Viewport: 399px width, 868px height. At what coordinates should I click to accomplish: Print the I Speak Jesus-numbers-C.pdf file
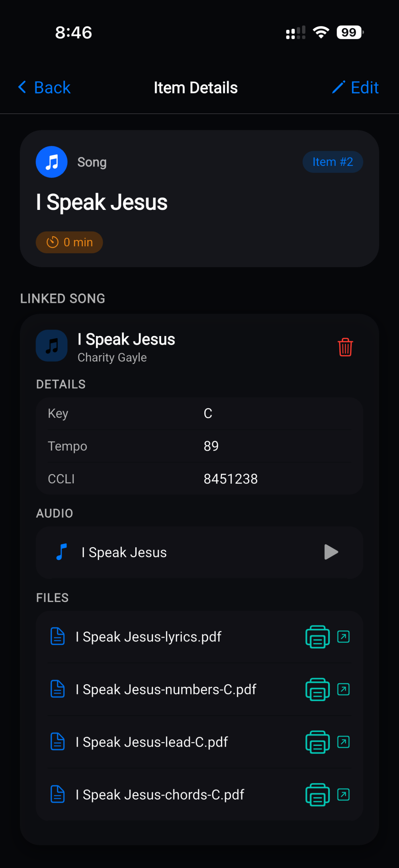click(x=317, y=689)
